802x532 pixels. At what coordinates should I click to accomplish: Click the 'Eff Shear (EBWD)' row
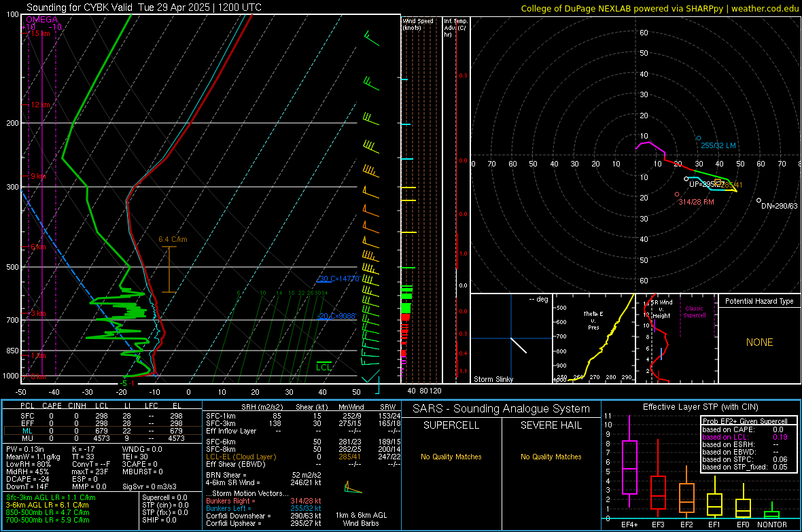tap(303, 464)
